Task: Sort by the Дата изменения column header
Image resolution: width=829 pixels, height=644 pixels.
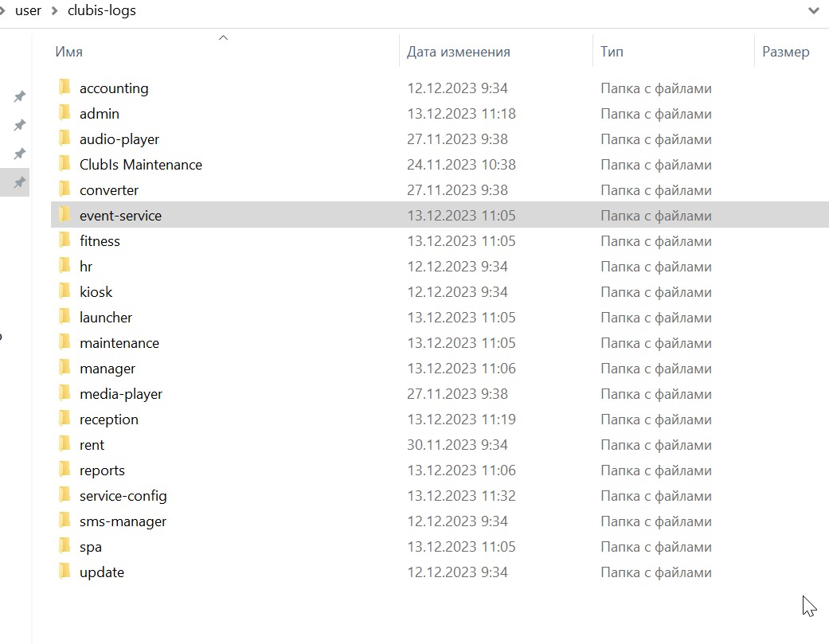Action: [459, 52]
